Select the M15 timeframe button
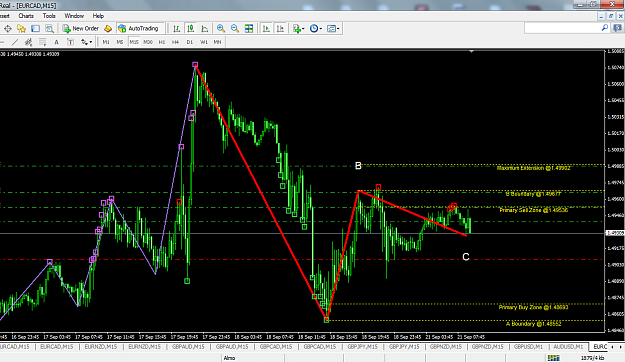Screen dimensions: 625x362 [x=134, y=42]
